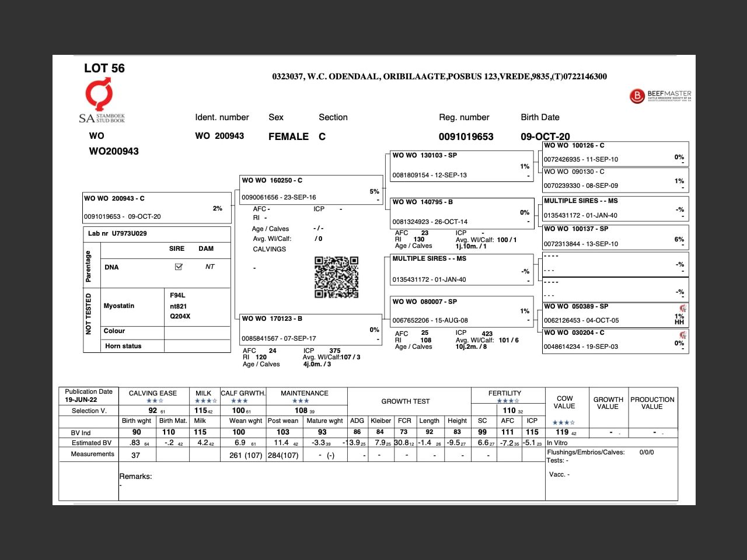This screenshot has height=560, width=747.
Task: Click the Production Value column header
Action: point(652,403)
